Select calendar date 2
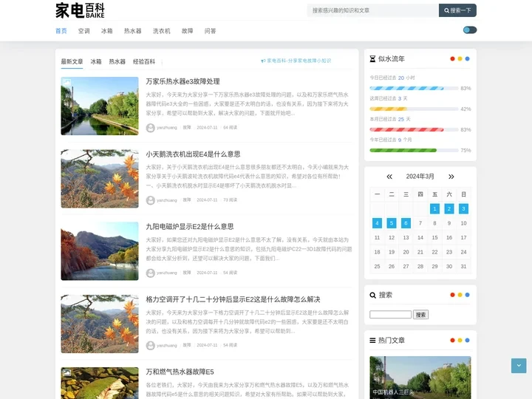The image size is (532, 399). click(449, 208)
